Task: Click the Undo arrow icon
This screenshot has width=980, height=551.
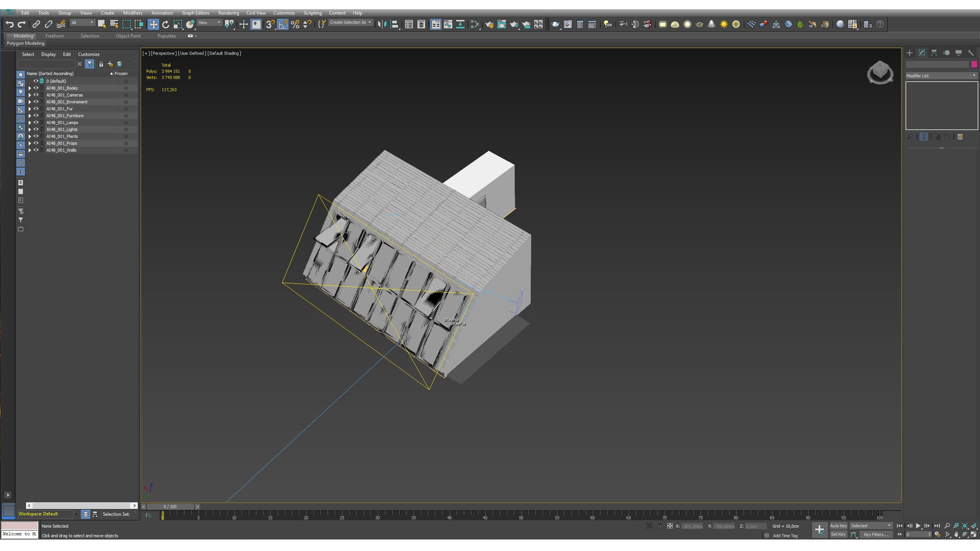Action: click(x=9, y=25)
